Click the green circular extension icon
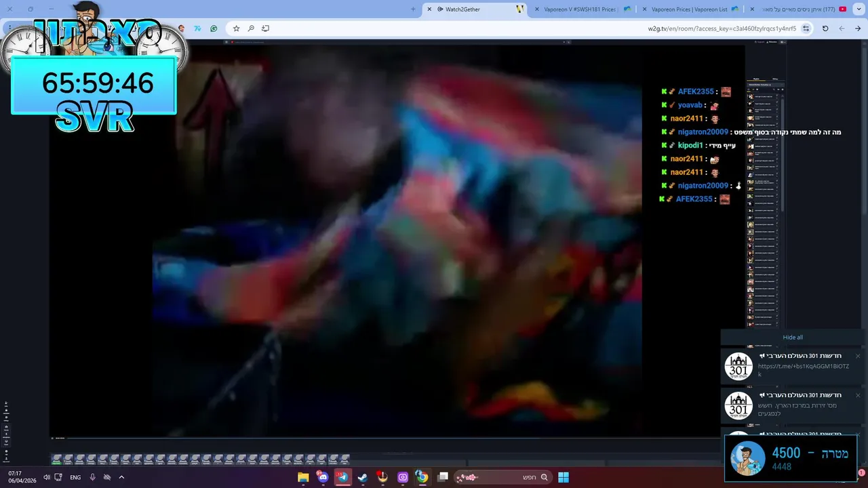868x488 pixels. click(214, 28)
